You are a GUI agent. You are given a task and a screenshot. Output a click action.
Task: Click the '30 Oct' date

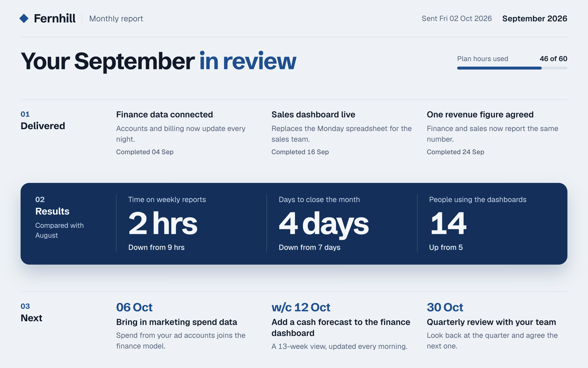[x=445, y=307]
